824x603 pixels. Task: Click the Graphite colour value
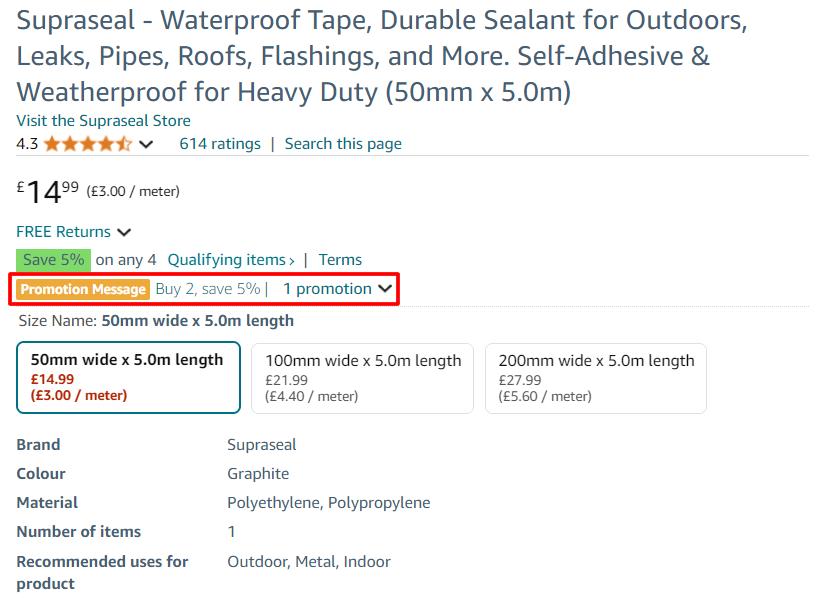click(258, 474)
